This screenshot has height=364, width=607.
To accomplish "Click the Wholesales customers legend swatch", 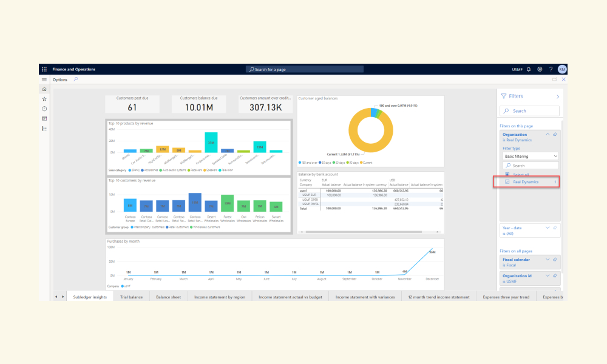I will [x=191, y=227].
